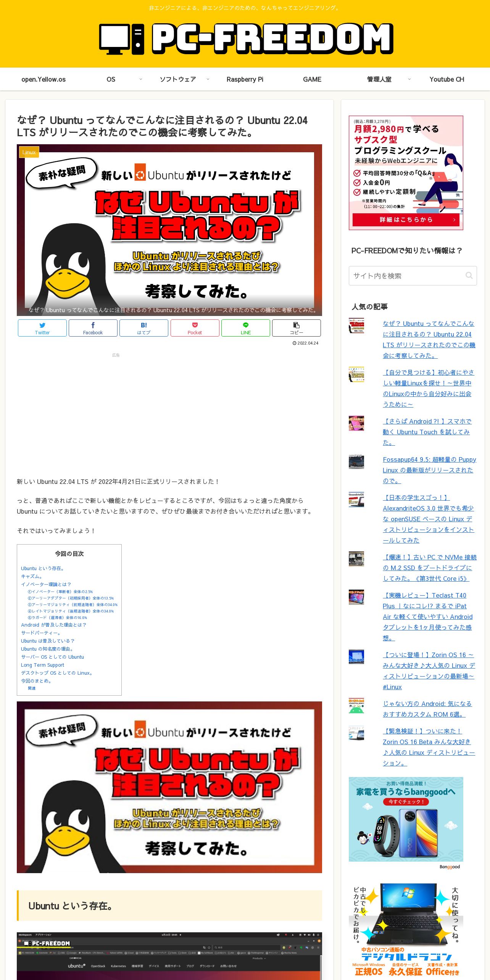Viewport: 490px width, 980px height.
Task: Jump to Android が普及した理由とは？ section
Action: (53, 625)
